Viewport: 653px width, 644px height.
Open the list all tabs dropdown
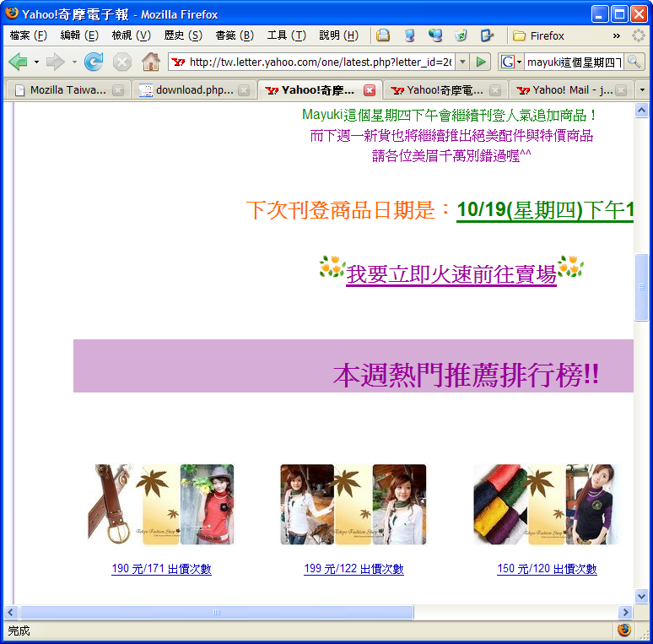[x=642, y=90]
